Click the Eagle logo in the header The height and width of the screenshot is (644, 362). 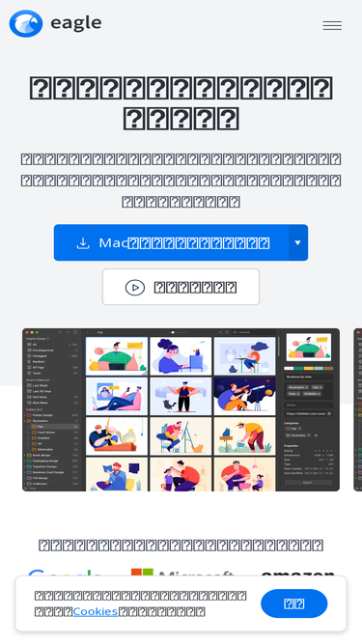pos(55,23)
